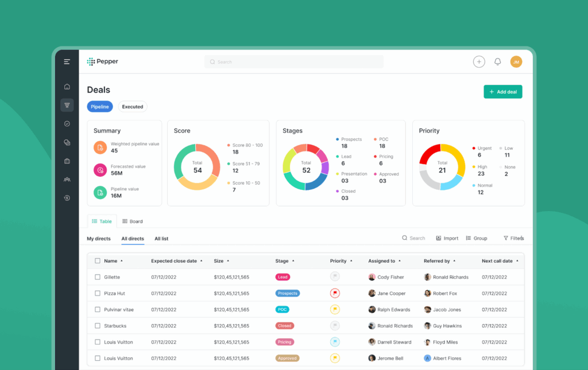Image resolution: width=588 pixels, height=370 pixels.
Task: Switch to the My directs list
Action: tap(98, 239)
